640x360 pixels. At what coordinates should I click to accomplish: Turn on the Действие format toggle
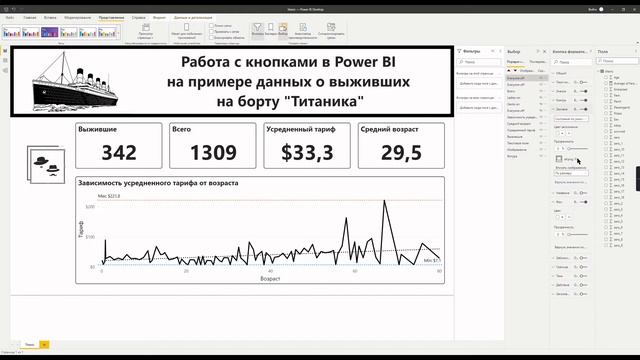[584, 285]
